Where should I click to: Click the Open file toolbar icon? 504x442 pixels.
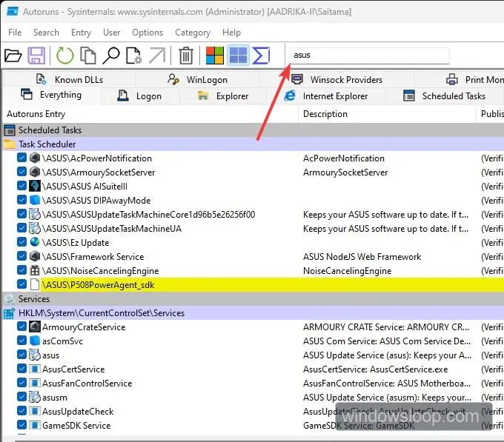[13, 56]
